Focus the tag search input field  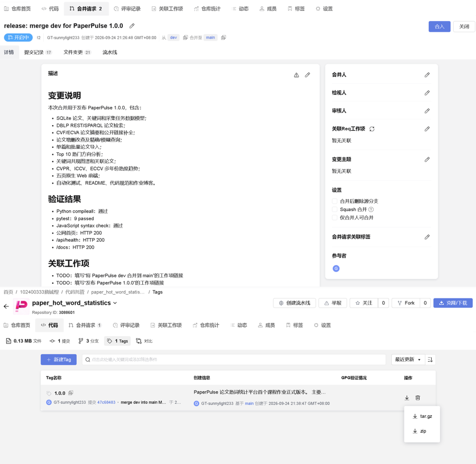tap(234, 359)
